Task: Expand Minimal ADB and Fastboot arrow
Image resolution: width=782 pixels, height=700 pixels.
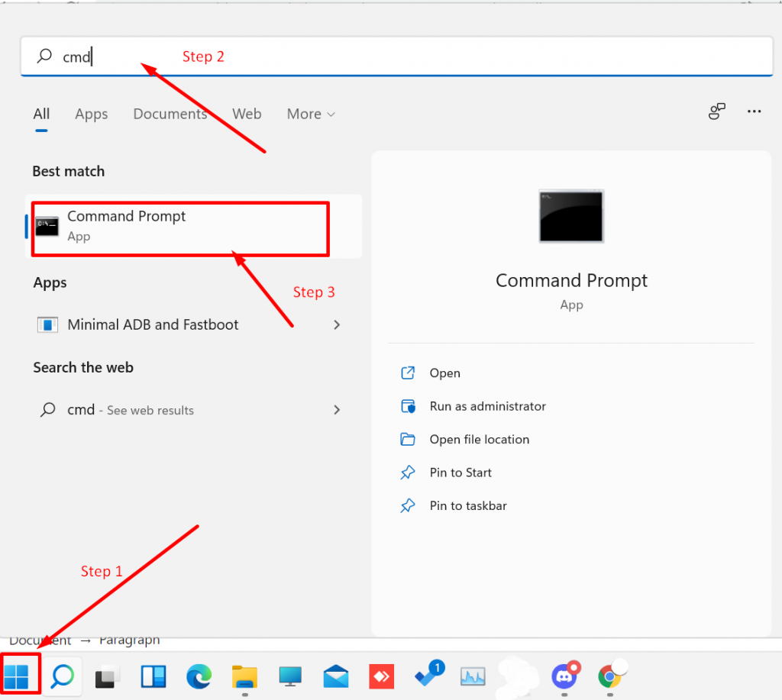Action: pyautogui.click(x=337, y=324)
